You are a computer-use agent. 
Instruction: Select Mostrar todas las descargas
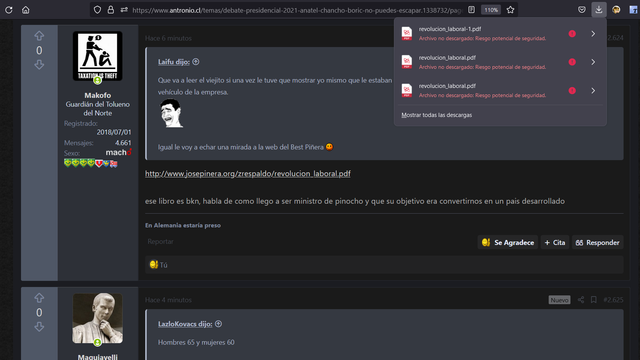coord(436,115)
